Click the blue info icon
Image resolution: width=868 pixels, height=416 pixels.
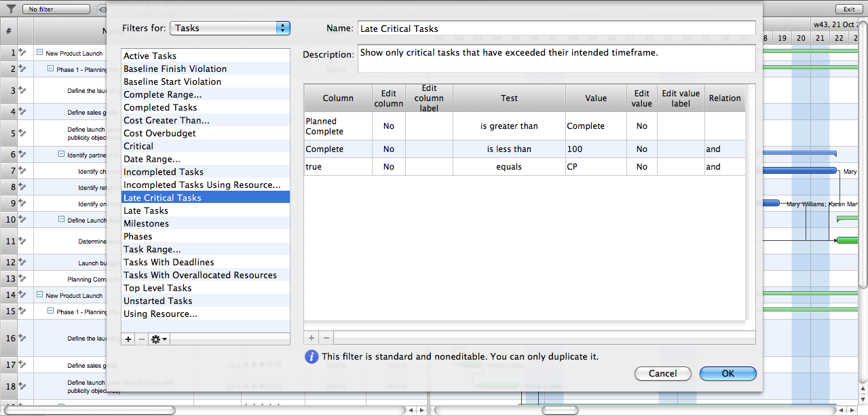312,356
